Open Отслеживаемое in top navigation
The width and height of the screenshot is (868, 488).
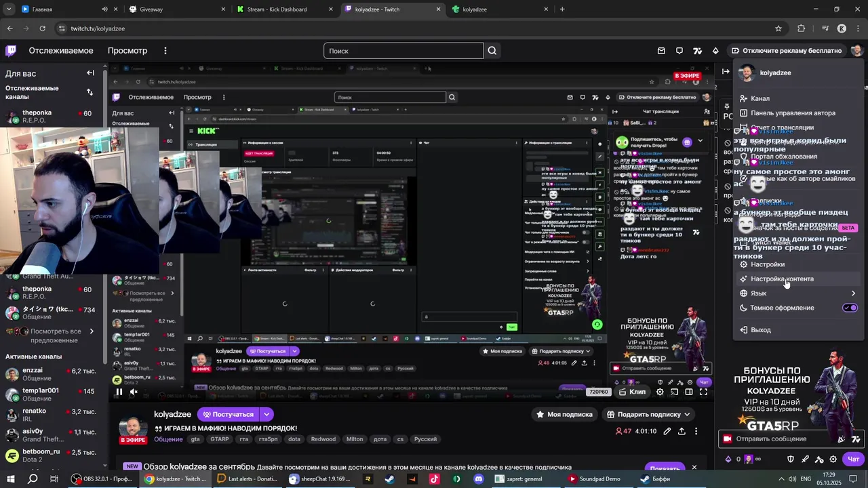click(x=60, y=51)
